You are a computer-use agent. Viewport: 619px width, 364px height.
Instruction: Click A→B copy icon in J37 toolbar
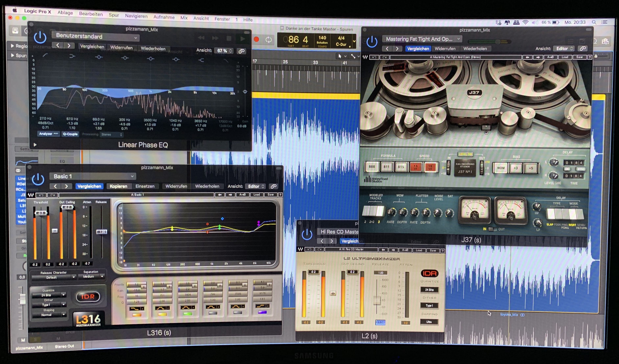[x=550, y=57]
